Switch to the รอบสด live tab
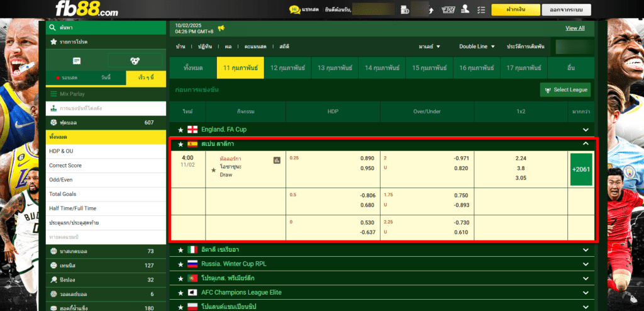Viewport: 644px width, 311px height. (67, 78)
